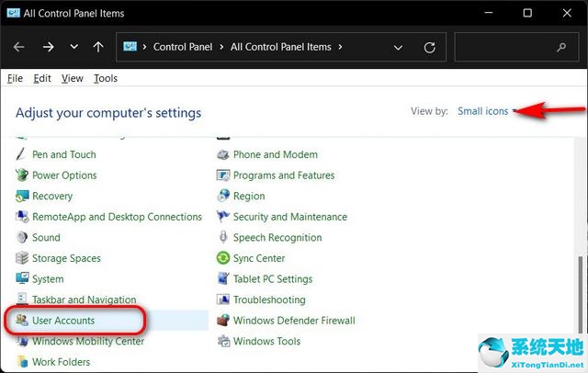
Task: Open the Speech Recognition link
Action: coord(277,237)
